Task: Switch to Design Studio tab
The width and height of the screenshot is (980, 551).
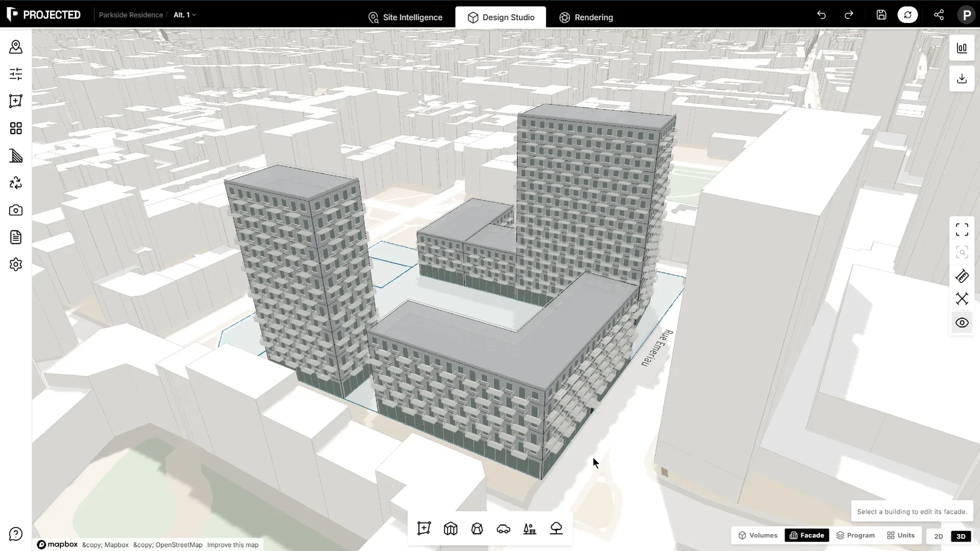Action: pyautogui.click(x=501, y=17)
